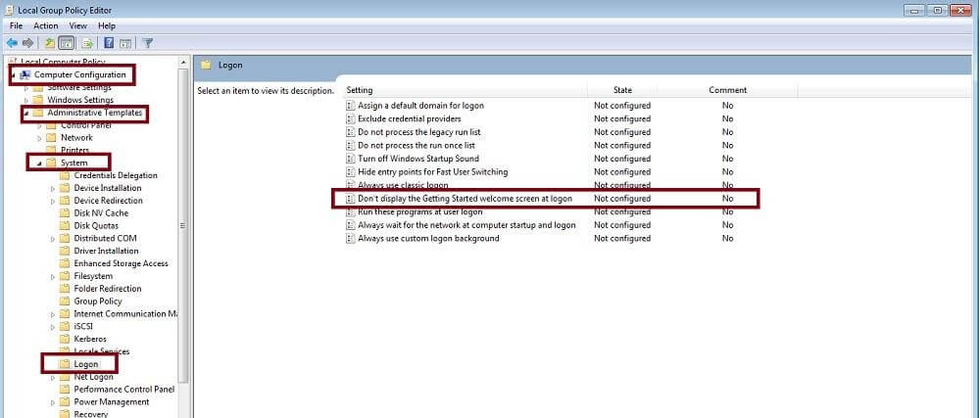Select the Logon folder in tree
The image size is (980, 418).
tap(86, 364)
